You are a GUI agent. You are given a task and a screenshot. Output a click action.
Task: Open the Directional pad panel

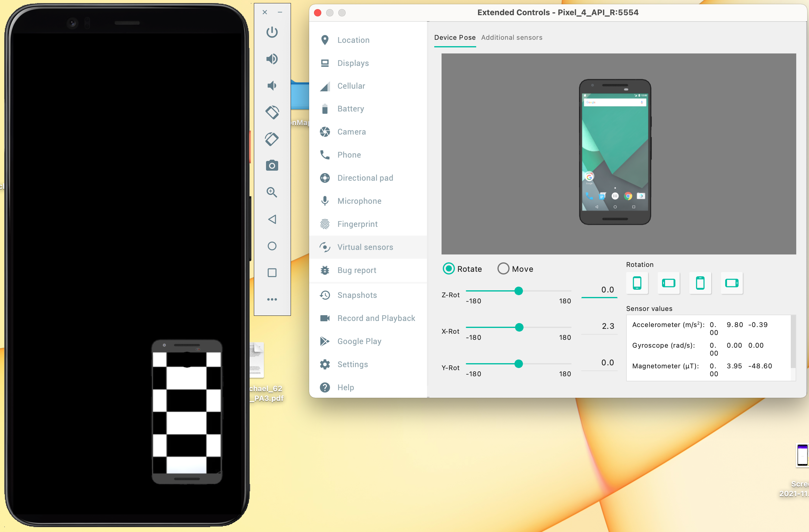(x=365, y=178)
